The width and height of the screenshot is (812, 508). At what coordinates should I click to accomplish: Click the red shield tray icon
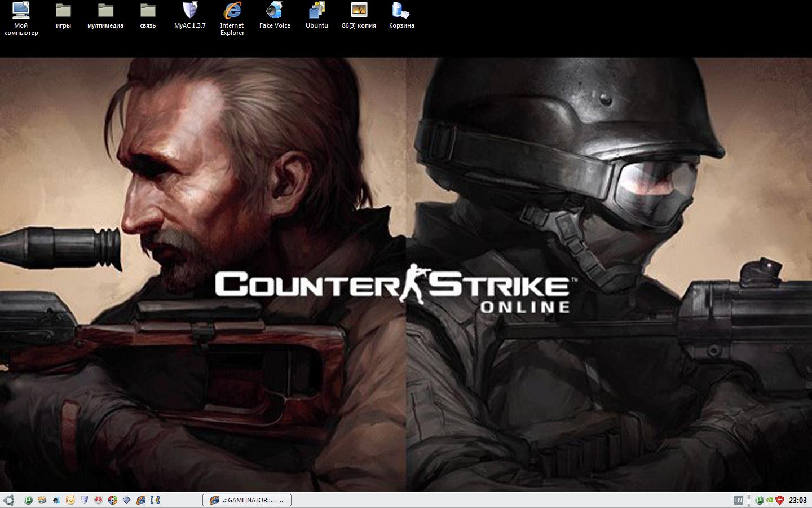(780, 500)
